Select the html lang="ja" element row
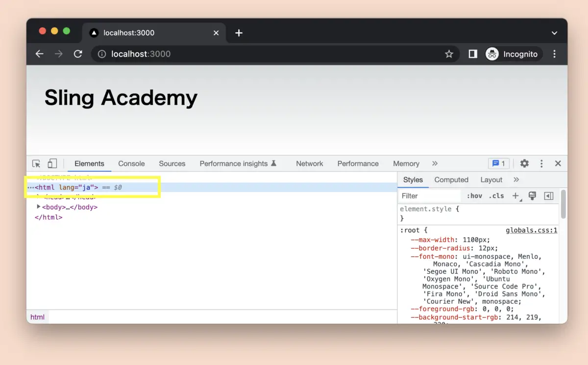 point(212,187)
